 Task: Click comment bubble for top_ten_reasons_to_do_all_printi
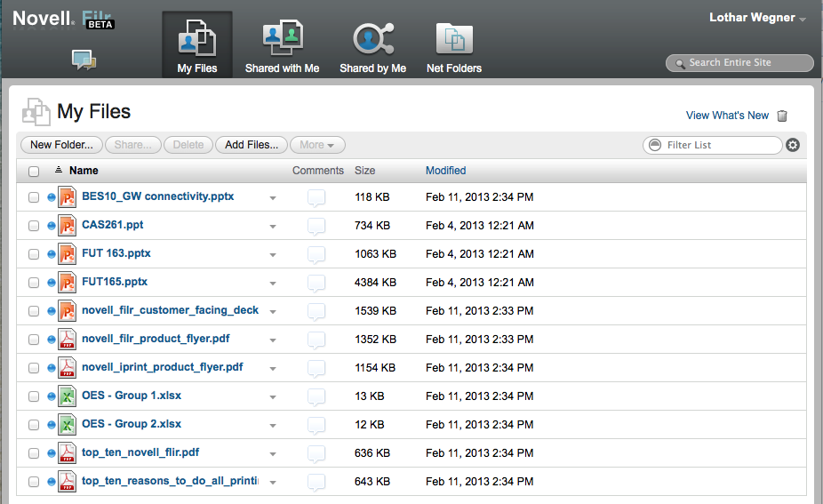[316, 483]
